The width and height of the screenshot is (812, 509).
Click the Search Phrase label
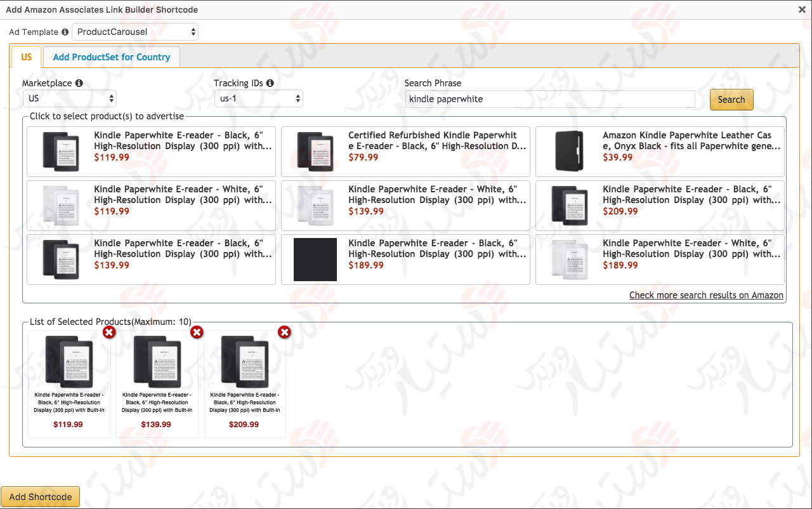point(433,83)
